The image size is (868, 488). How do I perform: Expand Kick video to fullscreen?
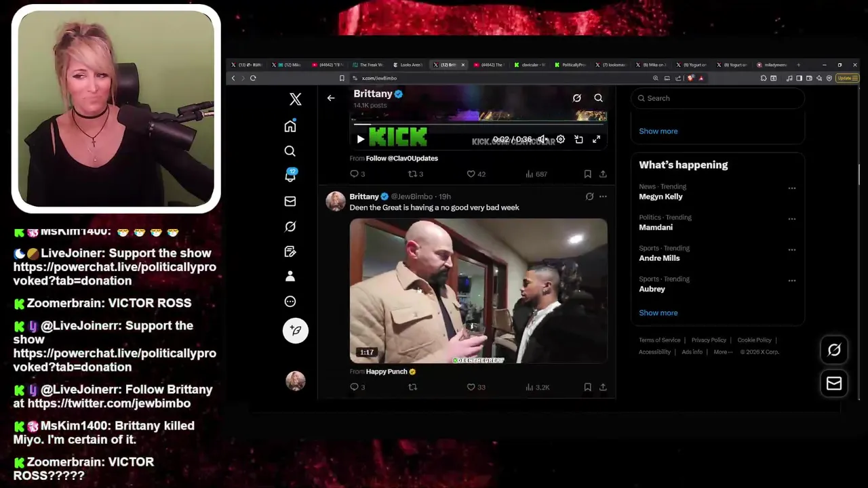point(596,139)
